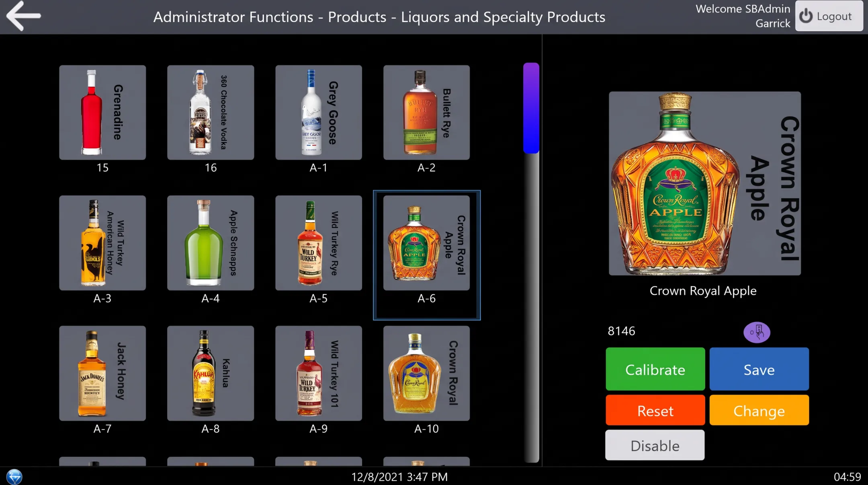Click the 04:59 session timer

coord(847,477)
